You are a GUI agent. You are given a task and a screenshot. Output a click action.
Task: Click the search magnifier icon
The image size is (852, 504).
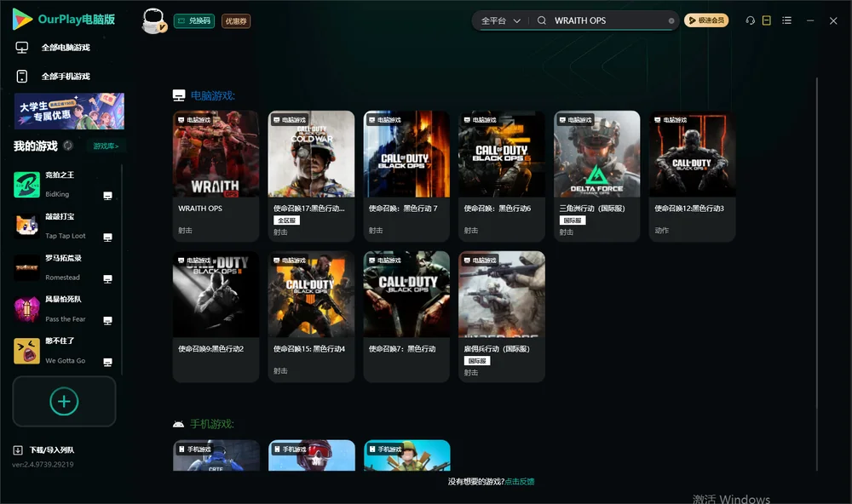[542, 20]
